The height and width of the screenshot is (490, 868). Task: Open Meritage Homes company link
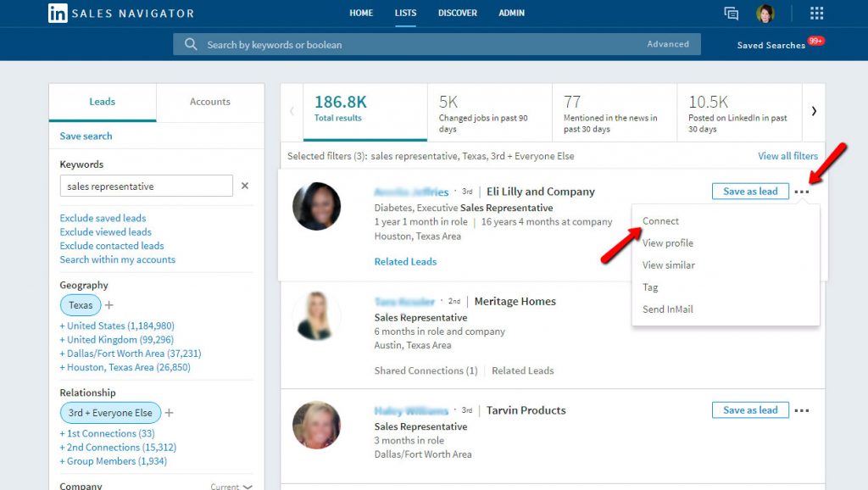pos(515,301)
